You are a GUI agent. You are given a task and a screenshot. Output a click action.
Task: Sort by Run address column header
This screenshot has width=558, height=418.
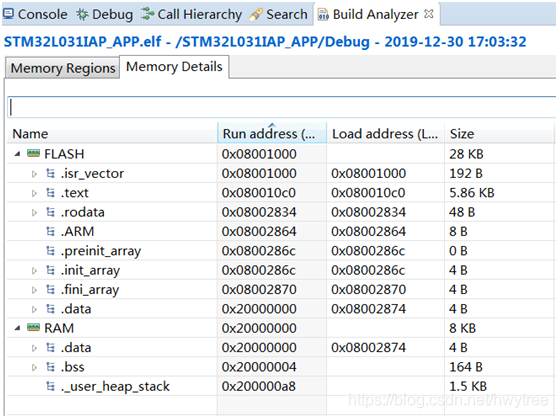272,134
